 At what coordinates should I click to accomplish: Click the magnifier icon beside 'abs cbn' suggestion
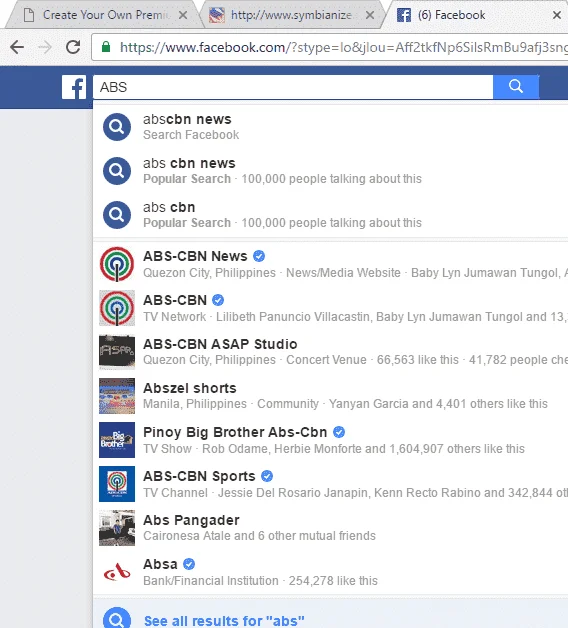click(117, 215)
